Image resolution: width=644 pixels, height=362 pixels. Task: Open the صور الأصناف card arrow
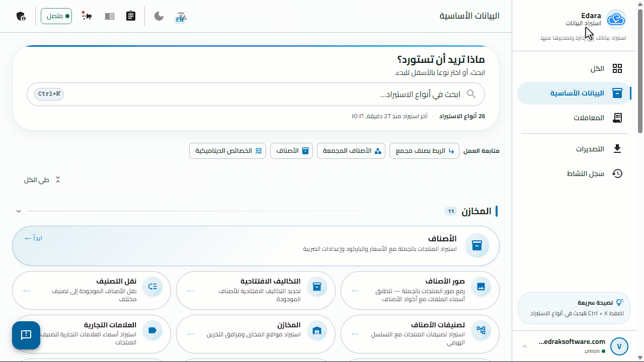[x=355, y=291]
